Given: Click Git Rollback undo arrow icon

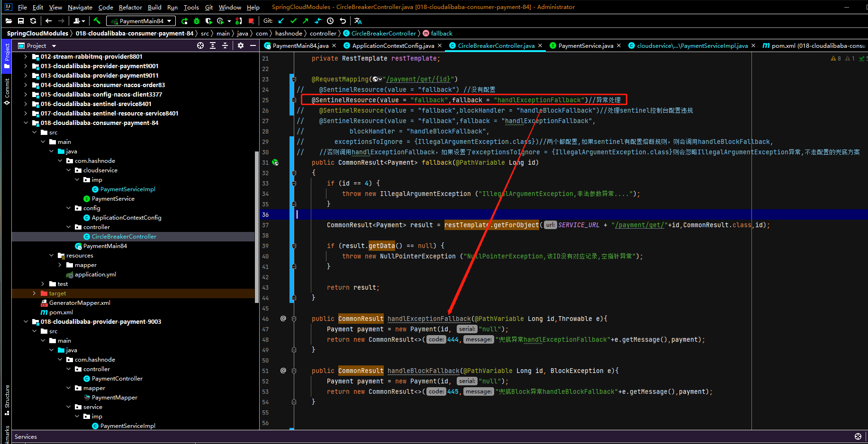Looking at the screenshot, I should click(343, 21).
